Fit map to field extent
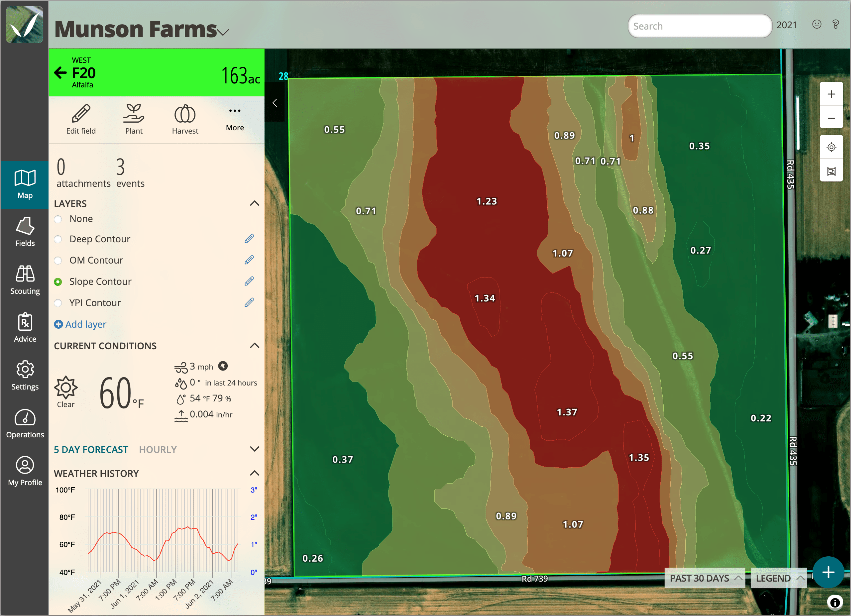Image resolution: width=851 pixels, height=616 pixels. click(x=831, y=171)
